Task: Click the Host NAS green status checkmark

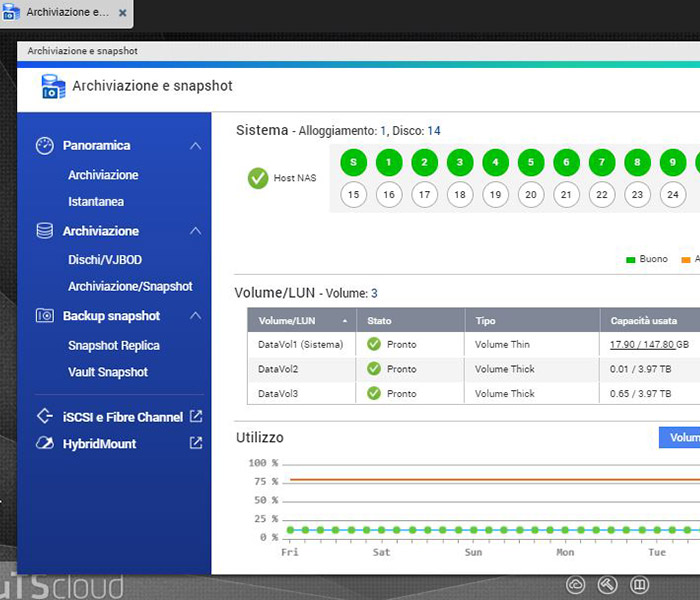Action: tap(258, 178)
